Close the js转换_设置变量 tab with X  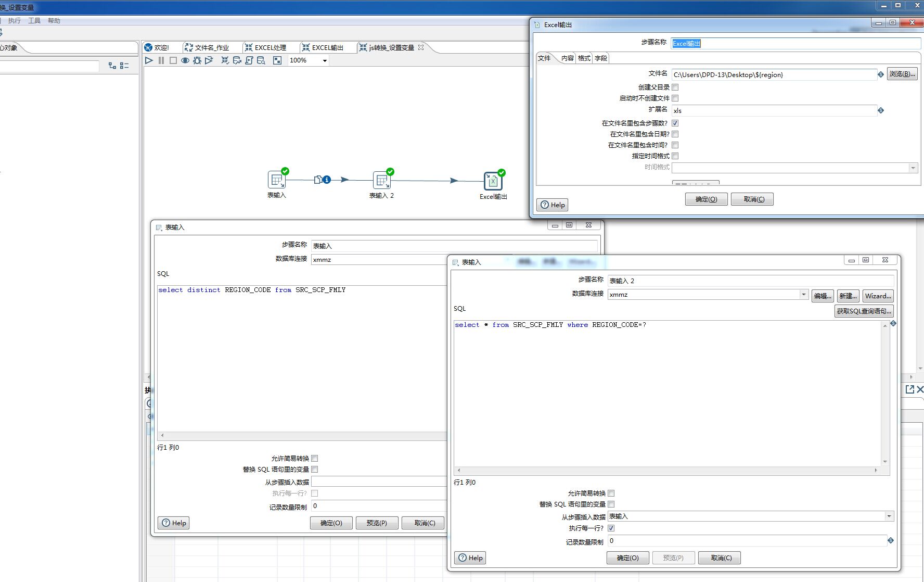coord(421,47)
